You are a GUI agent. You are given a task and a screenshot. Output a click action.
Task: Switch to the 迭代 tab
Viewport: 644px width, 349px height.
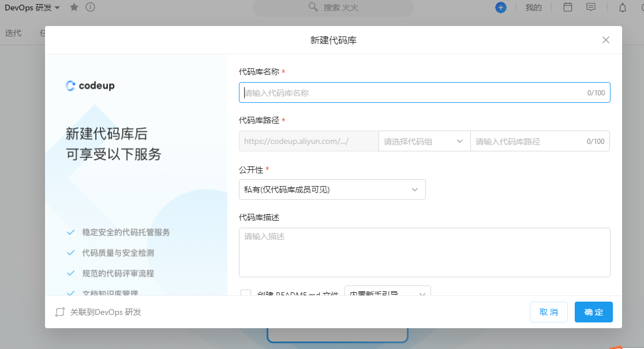(x=13, y=33)
